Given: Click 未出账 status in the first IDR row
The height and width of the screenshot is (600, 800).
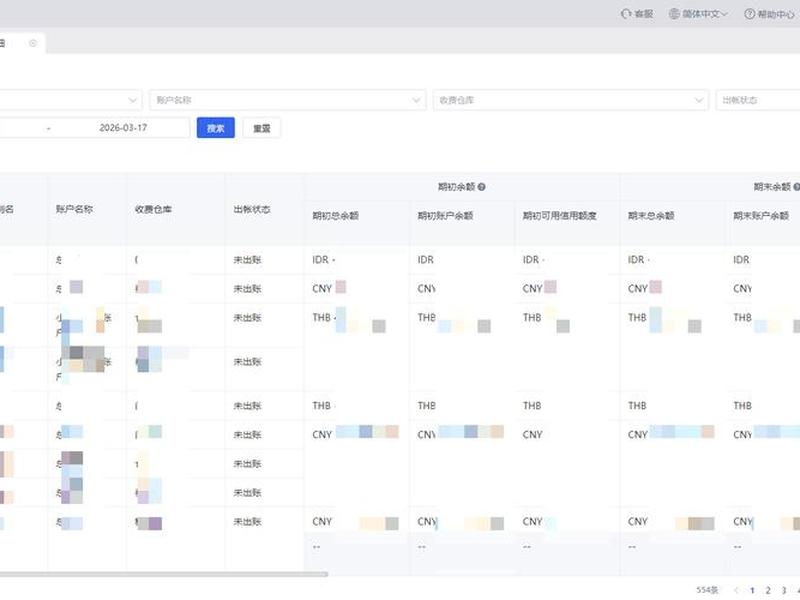Looking at the screenshot, I should 247,260.
